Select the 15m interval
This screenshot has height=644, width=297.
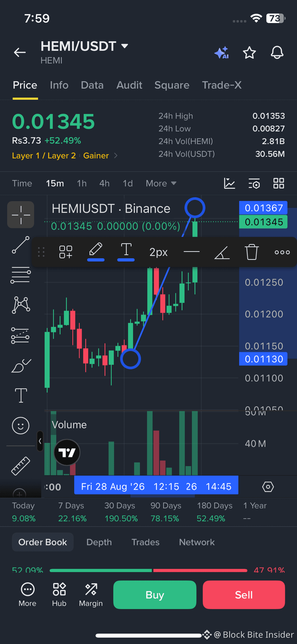(x=55, y=184)
